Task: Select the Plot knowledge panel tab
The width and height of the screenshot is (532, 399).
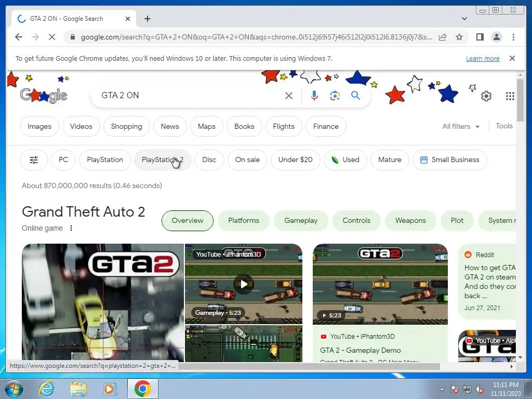Action: 457,220
